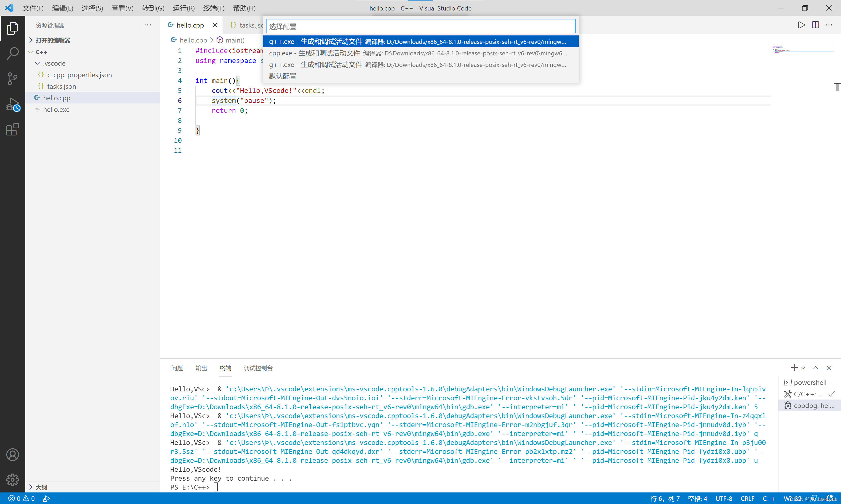Open the launch terminal profile dropdown
The image size is (841, 504).
(x=803, y=367)
